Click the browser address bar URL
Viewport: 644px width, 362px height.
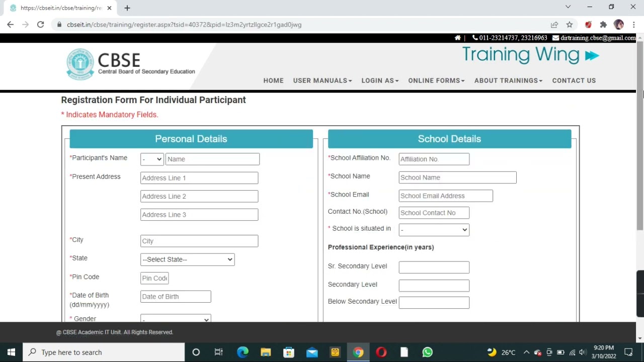click(x=184, y=24)
